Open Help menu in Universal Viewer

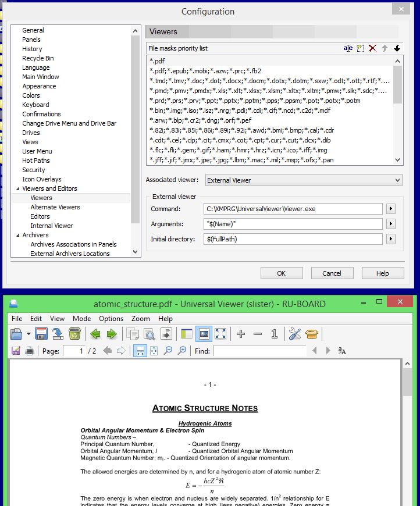click(165, 319)
